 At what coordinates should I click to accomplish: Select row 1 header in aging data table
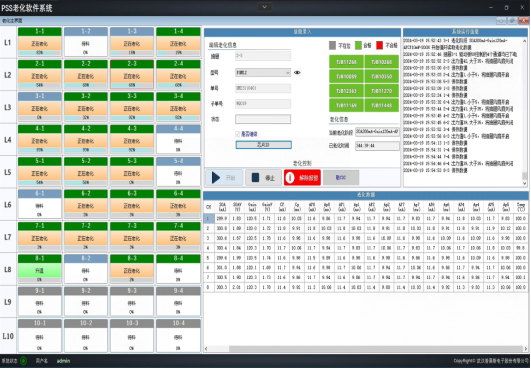tap(209, 219)
